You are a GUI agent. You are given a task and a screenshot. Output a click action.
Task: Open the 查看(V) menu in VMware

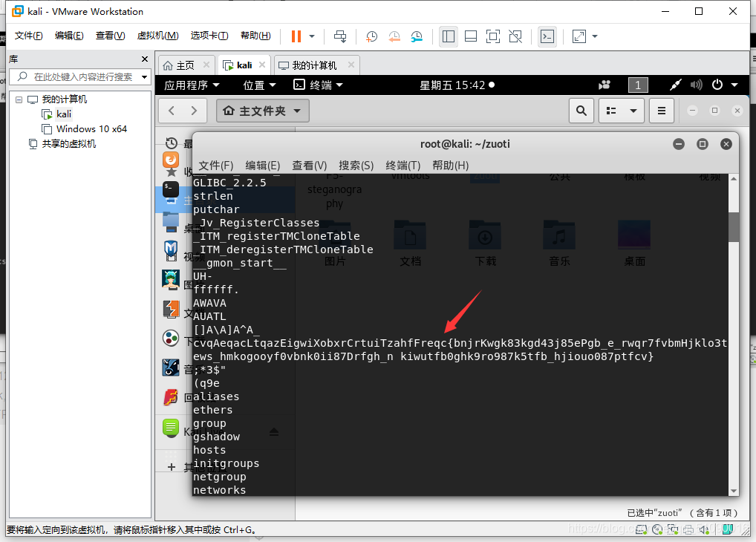(110, 36)
